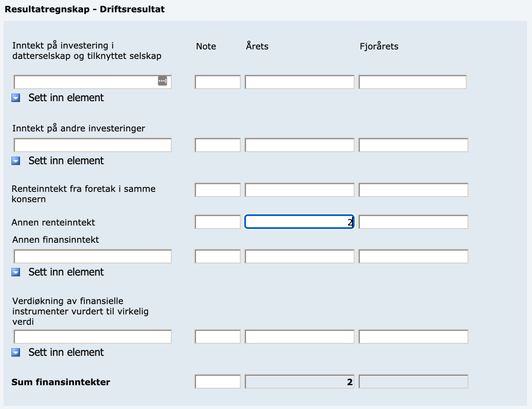The width and height of the screenshot is (532, 409).
Task: Click Sett inn element below Annen finansinntekt
Action: click(66, 272)
